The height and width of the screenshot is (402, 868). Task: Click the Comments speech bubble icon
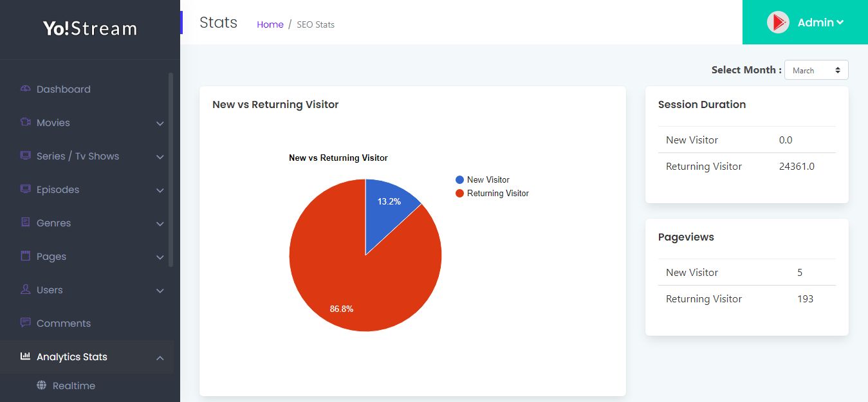tap(26, 323)
